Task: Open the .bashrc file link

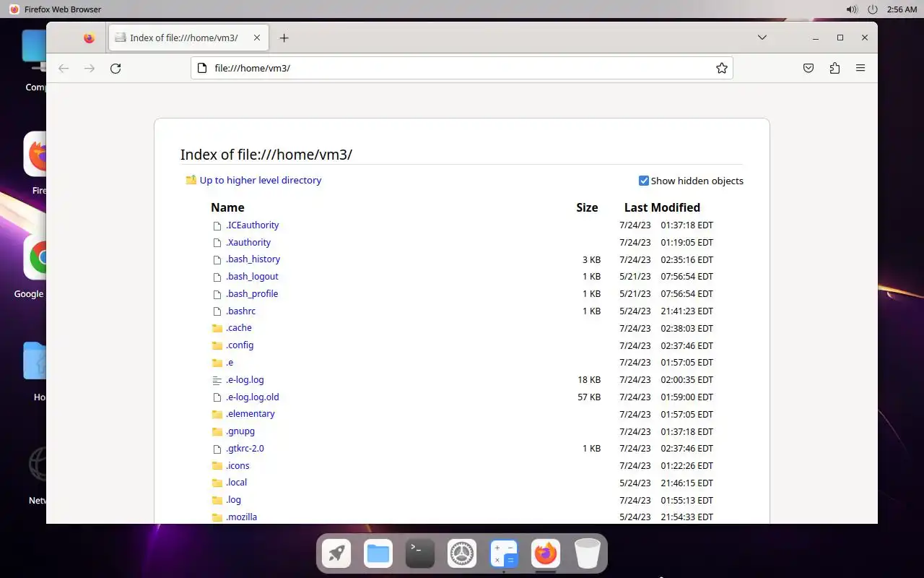Action: [241, 311]
